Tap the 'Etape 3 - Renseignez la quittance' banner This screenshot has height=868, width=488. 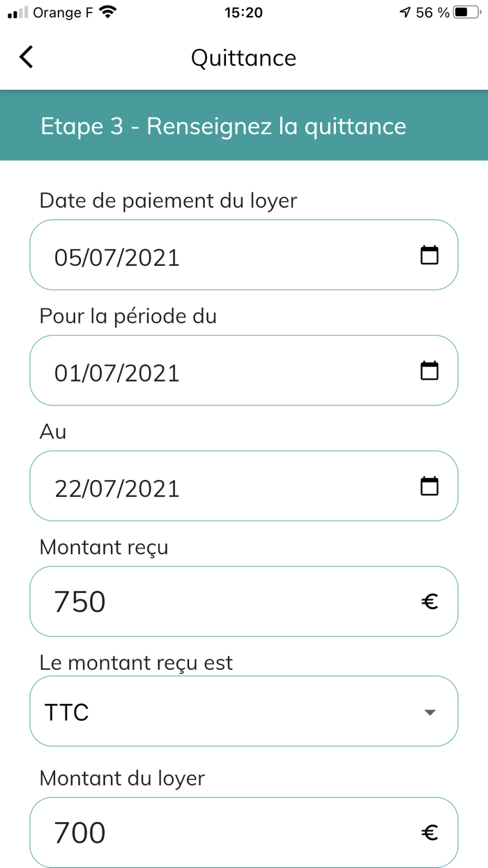coord(243,126)
